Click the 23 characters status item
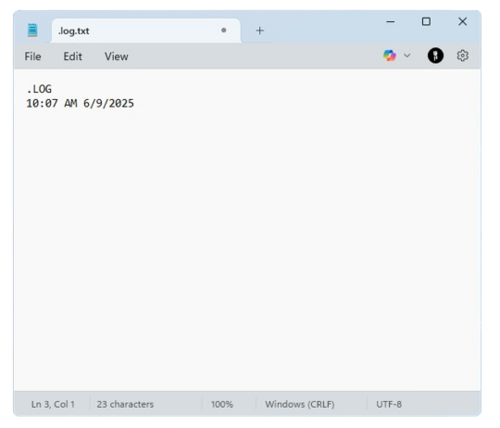Viewport: 500px width, 428px height. 125,404
